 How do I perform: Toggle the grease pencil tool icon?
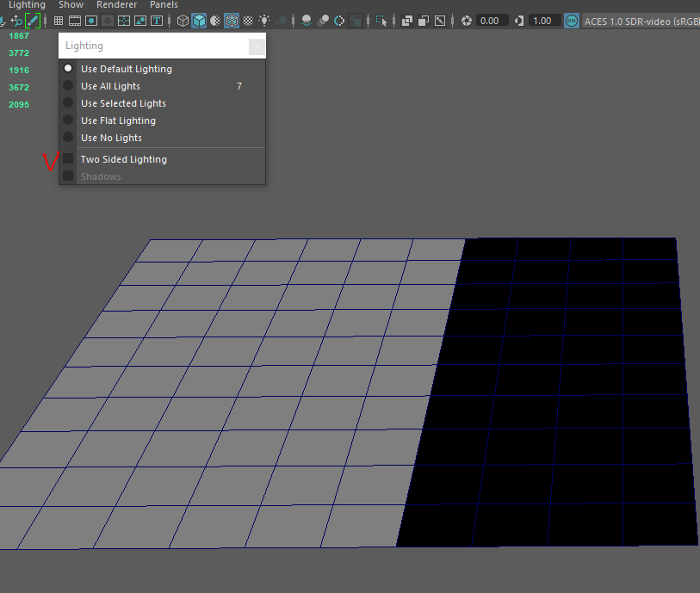[33, 21]
